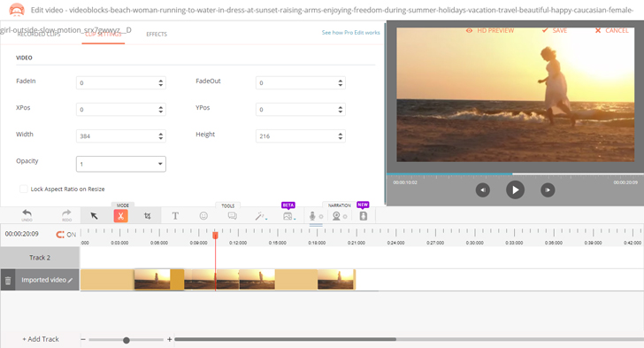Step back one frame in preview
The width and height of the screenshot is (644, 348).
click(483, 190)
